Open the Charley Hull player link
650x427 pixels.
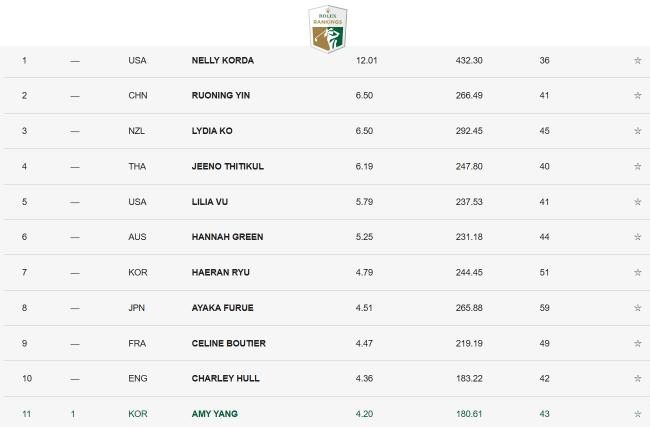pyautogui.click(x=224, y=378)
